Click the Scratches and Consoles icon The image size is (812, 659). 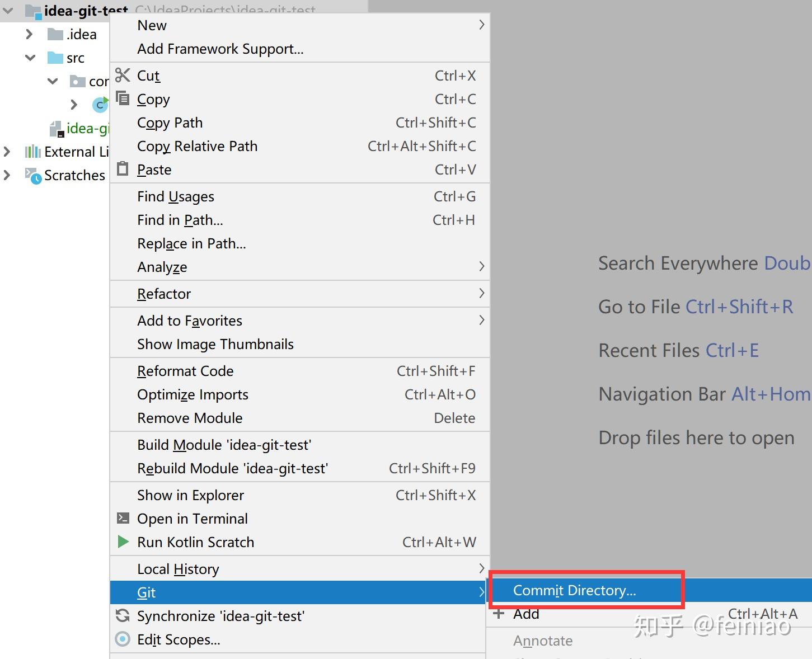pyautogui.click(x=33, y=175)
